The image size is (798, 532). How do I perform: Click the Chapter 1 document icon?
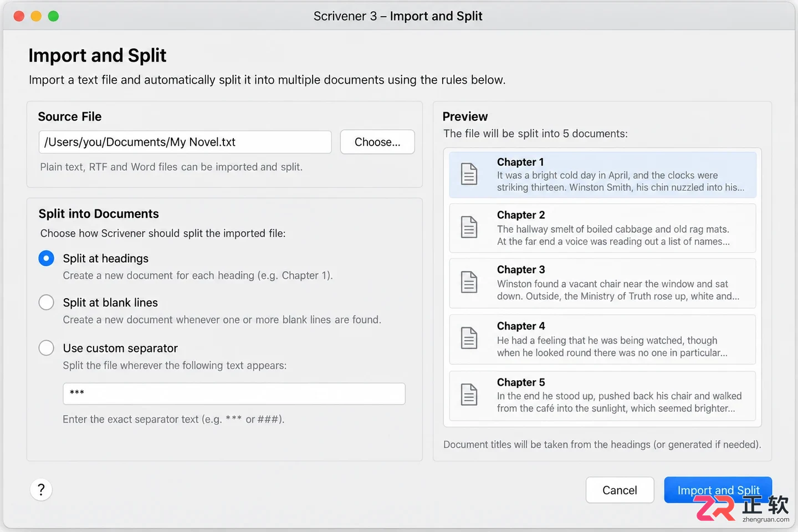(x=469, y=174)
